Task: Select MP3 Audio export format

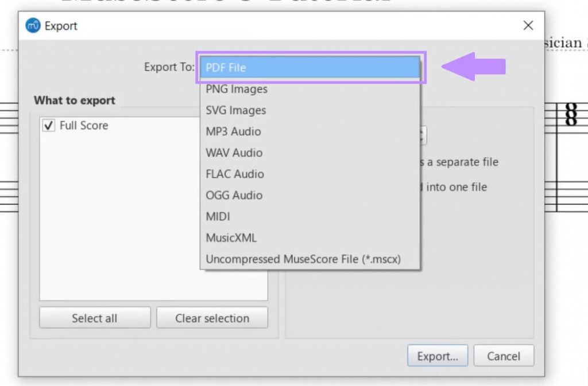Action: point(233,131)
